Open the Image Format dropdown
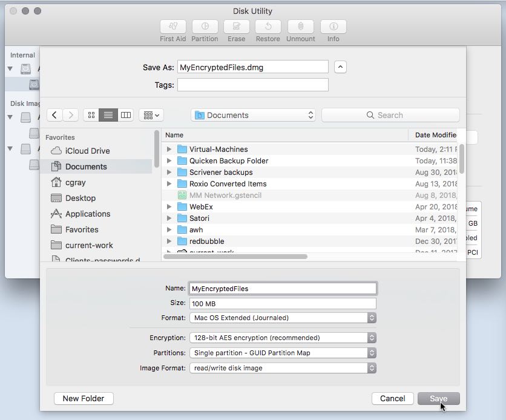The image size is (506, 420). pyautogui.click(x=283, y=368)
